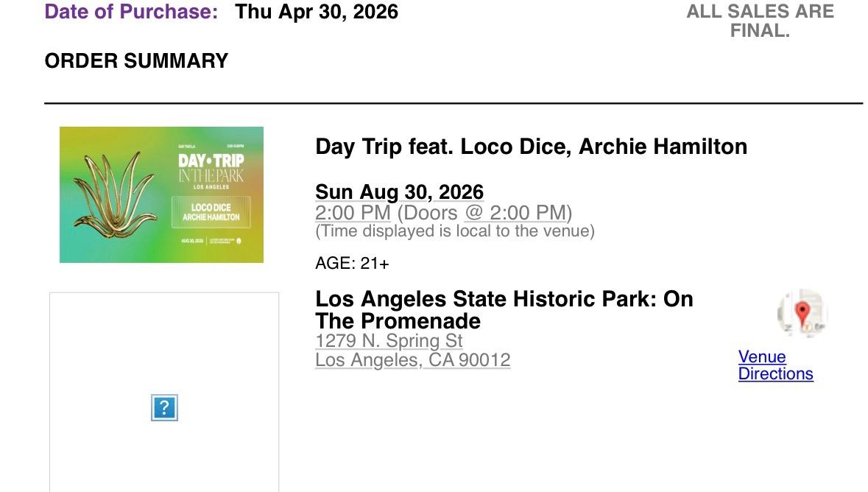Click the Los Angeles State Historic Park heading

pyautogui.click(x=504, y=310)
